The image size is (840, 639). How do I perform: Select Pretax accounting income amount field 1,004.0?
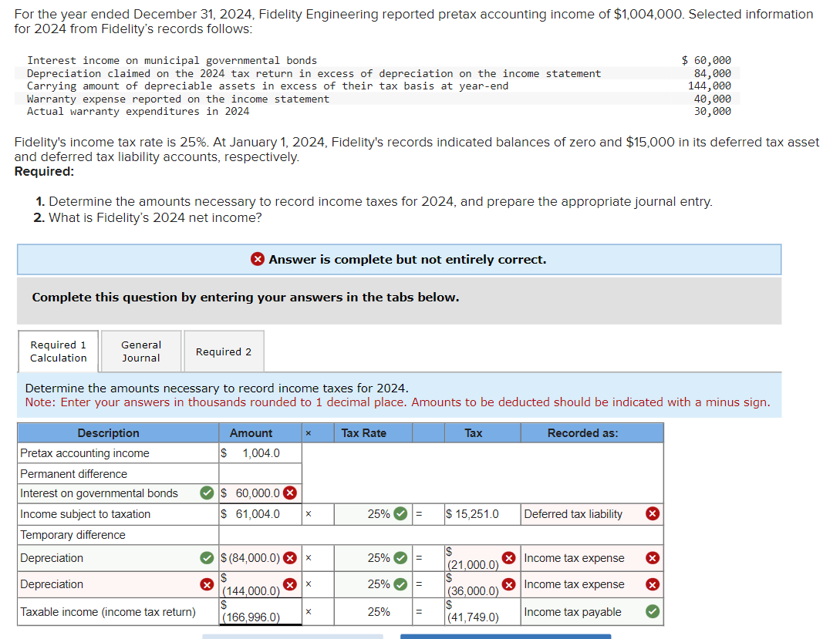261,452
